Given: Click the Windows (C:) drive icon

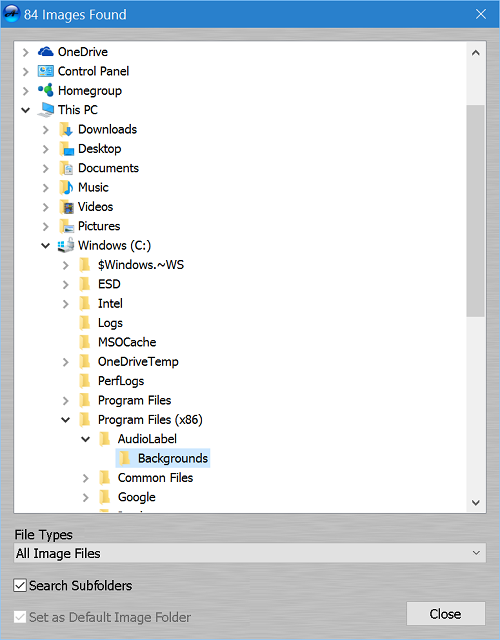Looking at the screenshot, I should point(66,245).
